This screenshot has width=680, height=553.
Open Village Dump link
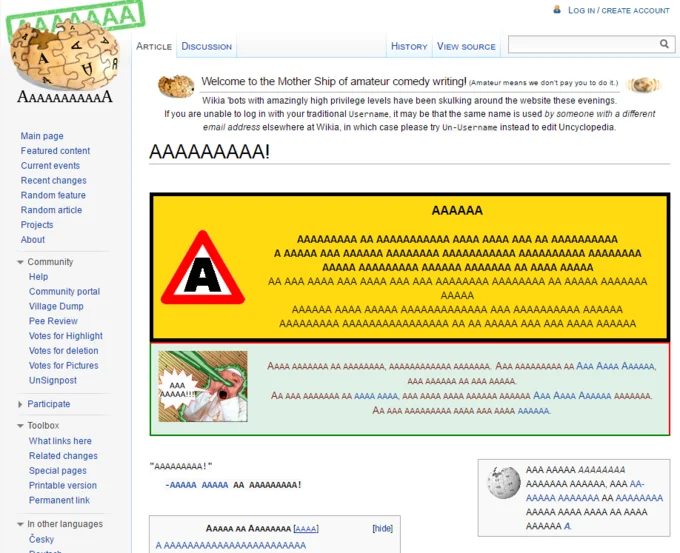click(56, 306)
